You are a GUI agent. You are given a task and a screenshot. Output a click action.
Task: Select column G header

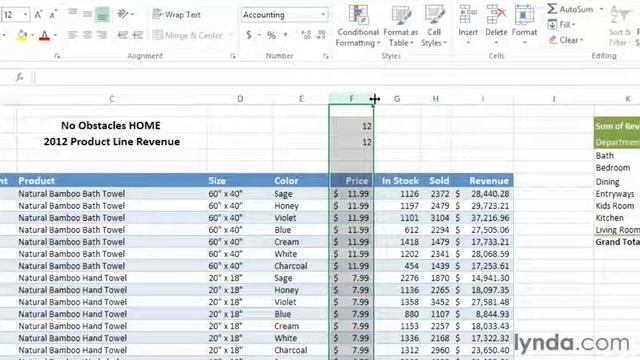397,99
